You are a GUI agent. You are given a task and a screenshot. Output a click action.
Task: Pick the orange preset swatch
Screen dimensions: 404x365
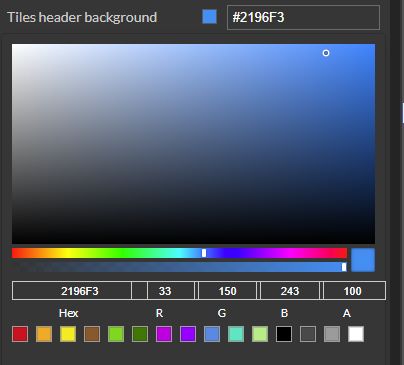point(44,334)
